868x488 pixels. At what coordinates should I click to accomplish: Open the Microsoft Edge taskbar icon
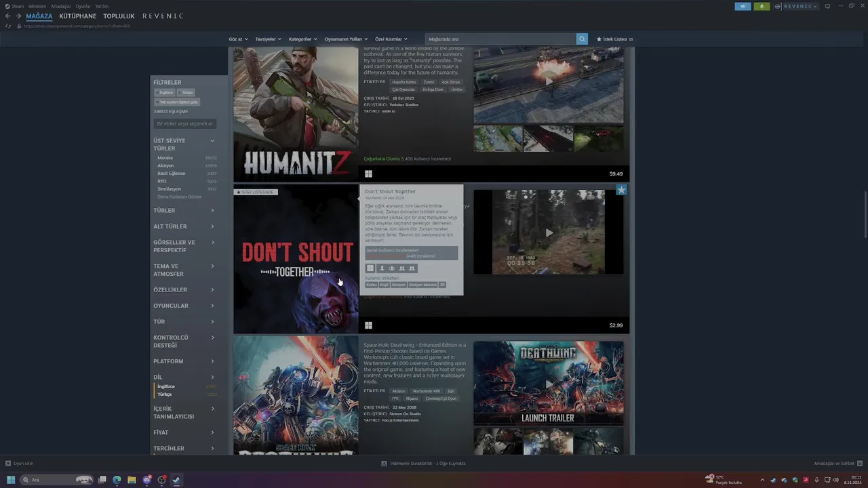click(x=117, y=480)
